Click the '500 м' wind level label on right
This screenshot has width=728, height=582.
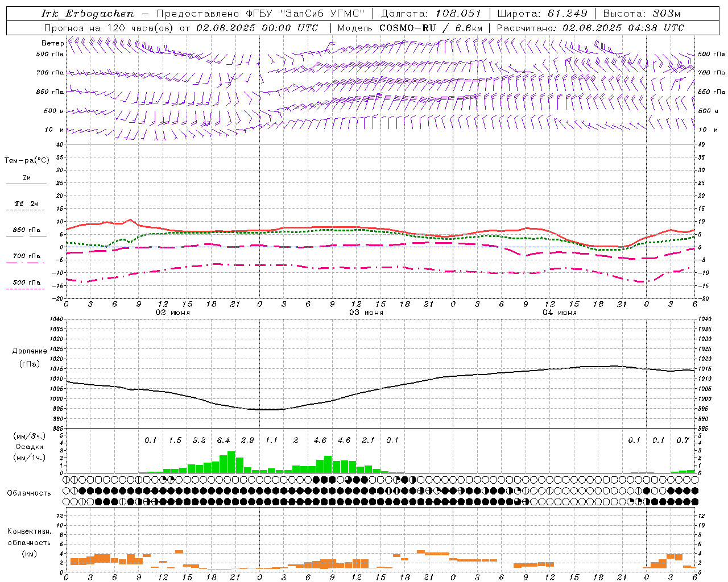pyautogui.click(x=708, y=111)
